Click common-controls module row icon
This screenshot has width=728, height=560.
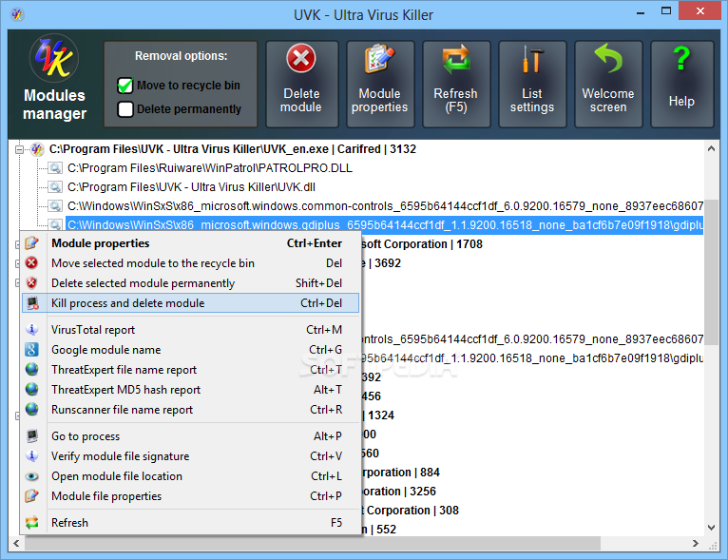(x=55, y=206)
